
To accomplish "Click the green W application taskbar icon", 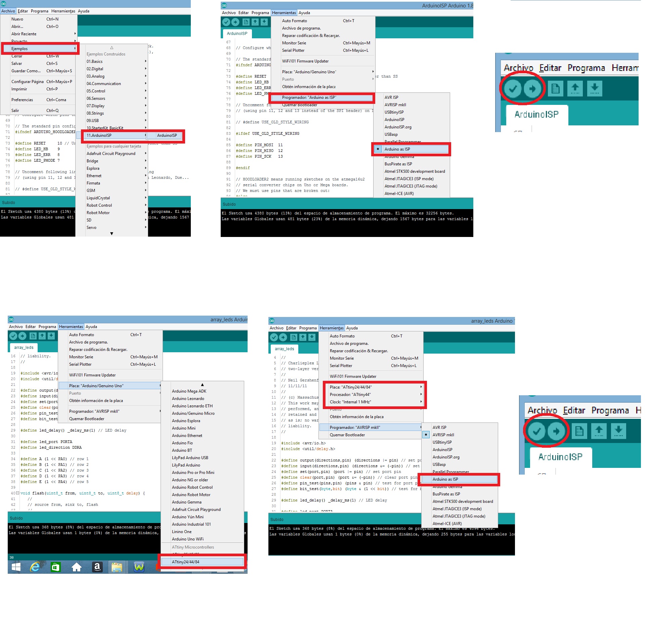I will (x=139, y=567).
